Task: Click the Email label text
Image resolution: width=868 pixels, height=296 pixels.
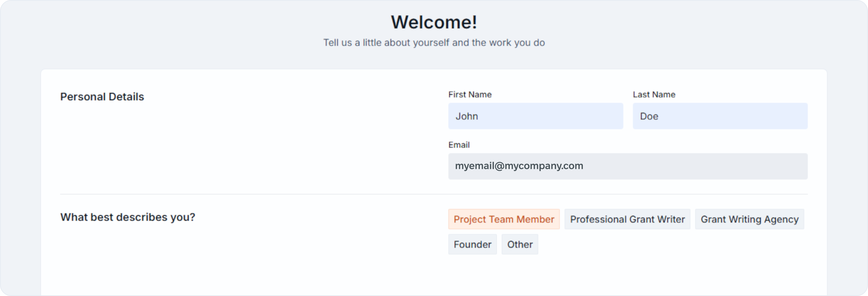Action: [x=459, y=145]
